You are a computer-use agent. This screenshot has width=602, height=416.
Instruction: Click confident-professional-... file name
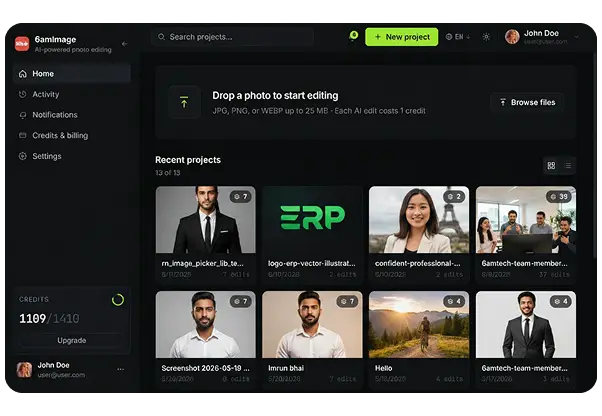[x=417, y=263]
